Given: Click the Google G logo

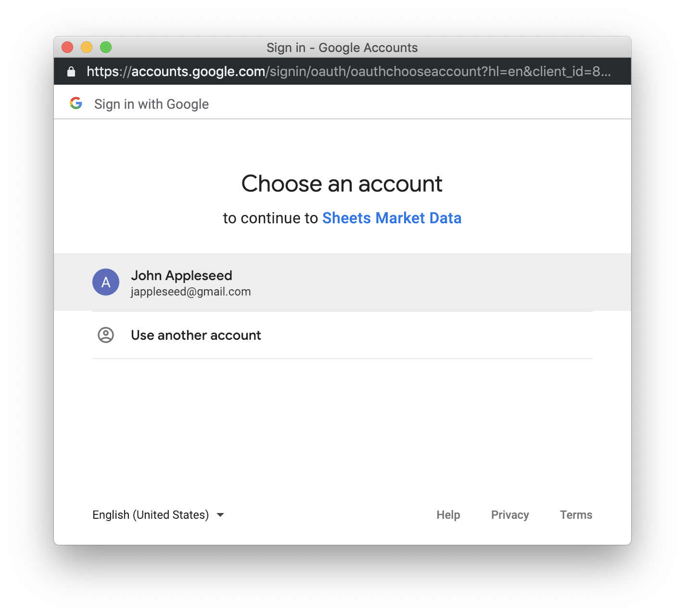Looking at the screenshot, I should coord(76,103).
